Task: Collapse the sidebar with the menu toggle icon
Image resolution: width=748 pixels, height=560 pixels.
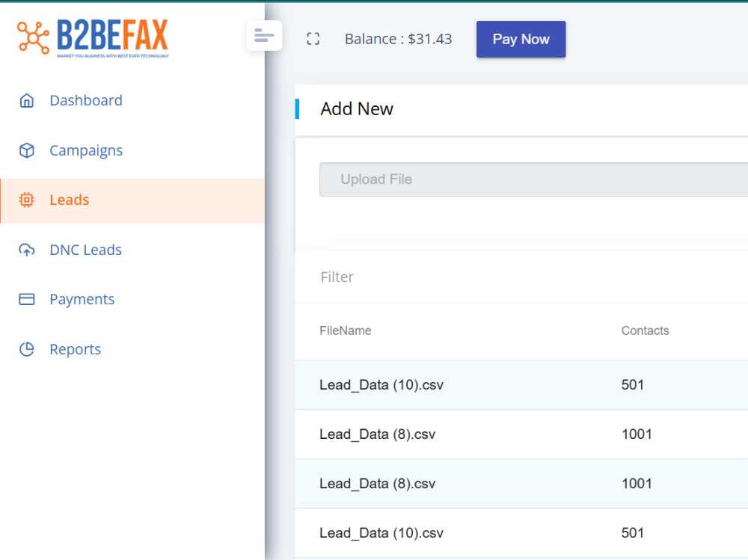Action: [264, 35]
